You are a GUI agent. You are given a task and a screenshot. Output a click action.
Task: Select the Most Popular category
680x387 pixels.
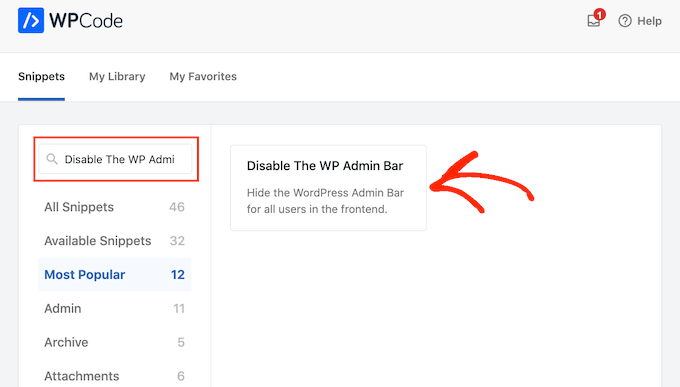[x=114, y=275]
